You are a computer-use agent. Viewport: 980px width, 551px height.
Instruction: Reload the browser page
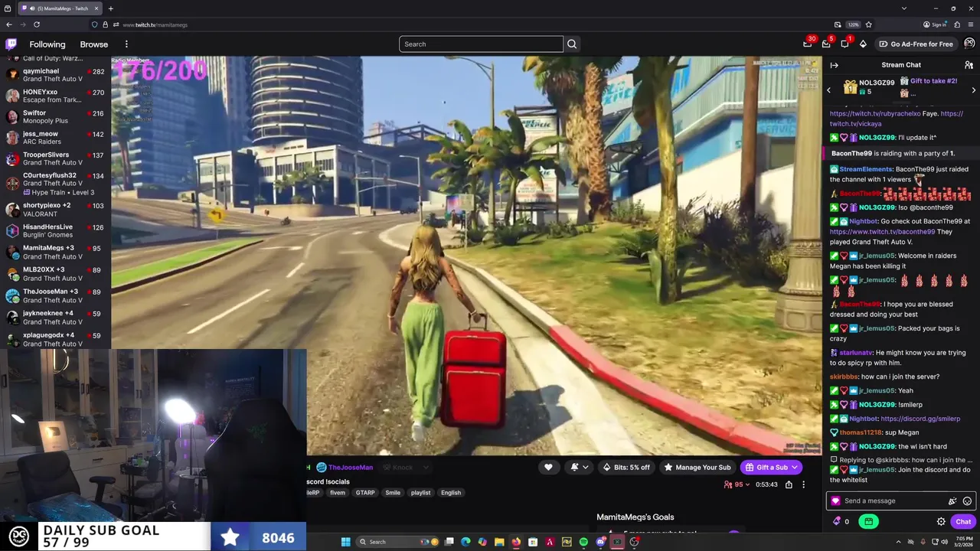pyautogui.click(x=36, y=24)
